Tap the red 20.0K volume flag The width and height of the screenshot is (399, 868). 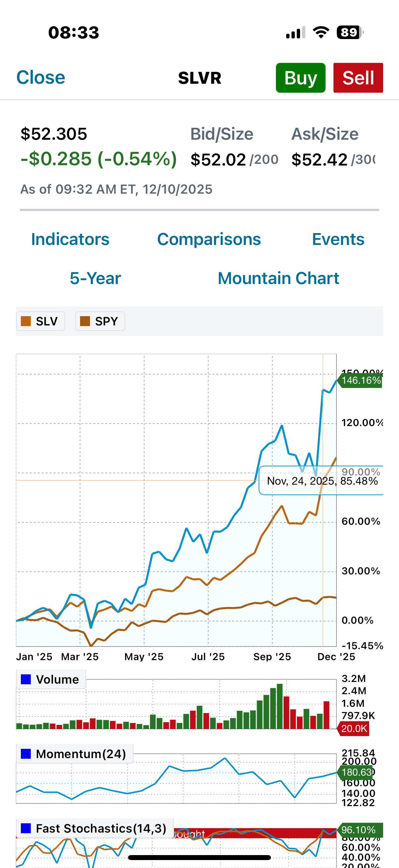(x=354, y=729)
